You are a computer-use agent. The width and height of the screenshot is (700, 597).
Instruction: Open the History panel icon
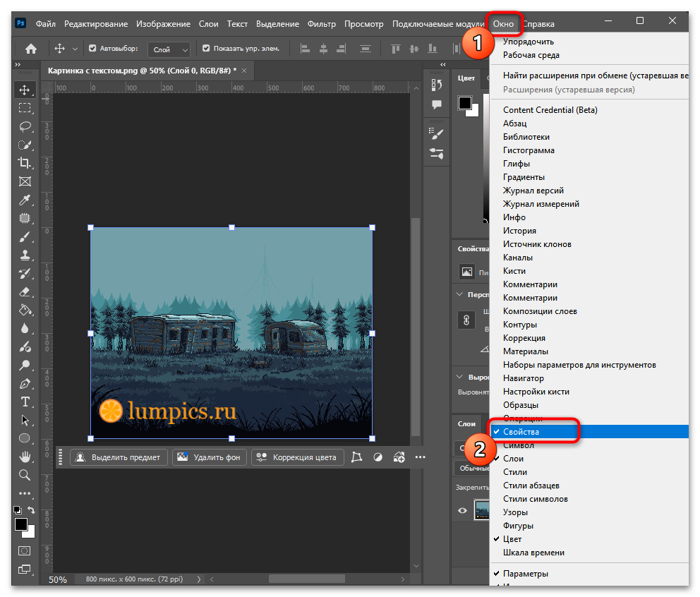point(437,85)
